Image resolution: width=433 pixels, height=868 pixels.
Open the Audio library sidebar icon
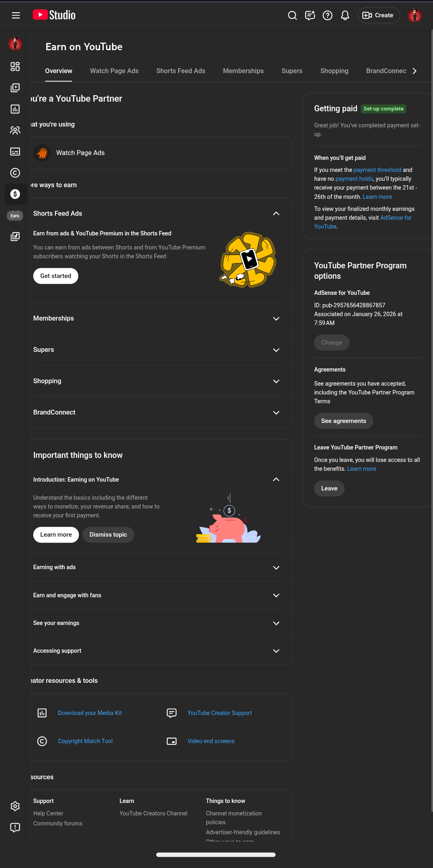point(15,236)
